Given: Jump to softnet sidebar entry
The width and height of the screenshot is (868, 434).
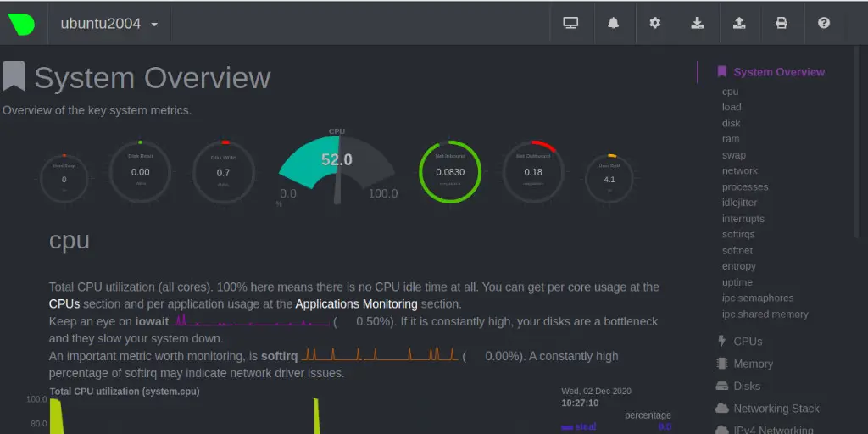Looking at the screenshot, I should 737,250.
